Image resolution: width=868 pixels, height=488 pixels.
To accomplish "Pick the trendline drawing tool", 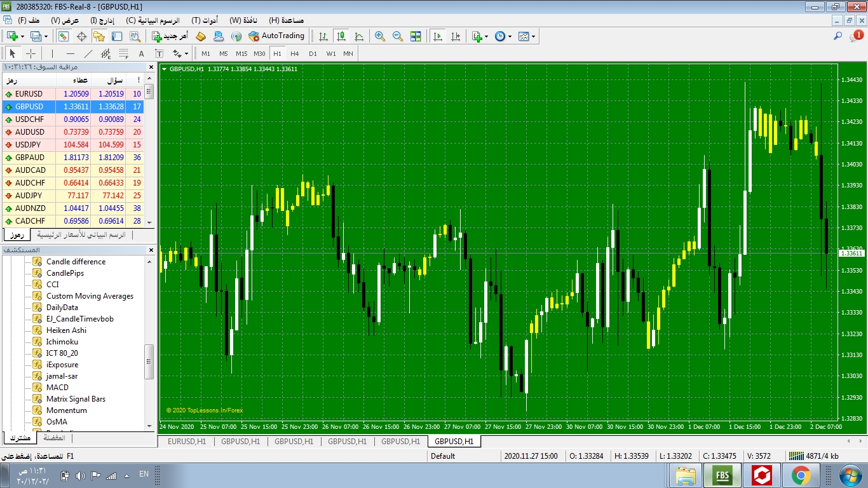I will [88, 54].
